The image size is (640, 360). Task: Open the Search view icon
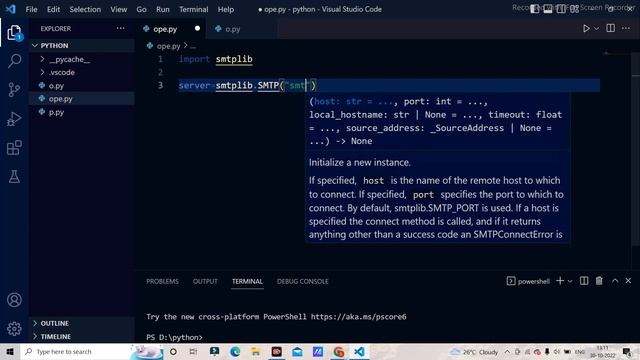coord(14,61)
